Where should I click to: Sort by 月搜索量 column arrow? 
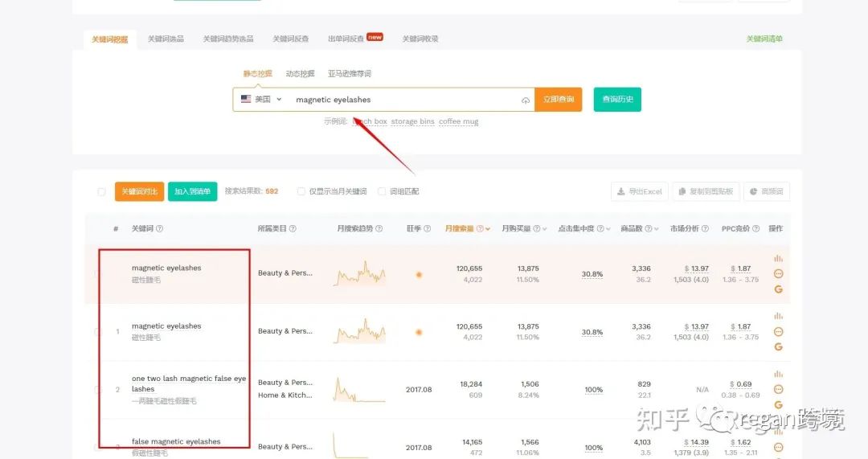[488, 228]
